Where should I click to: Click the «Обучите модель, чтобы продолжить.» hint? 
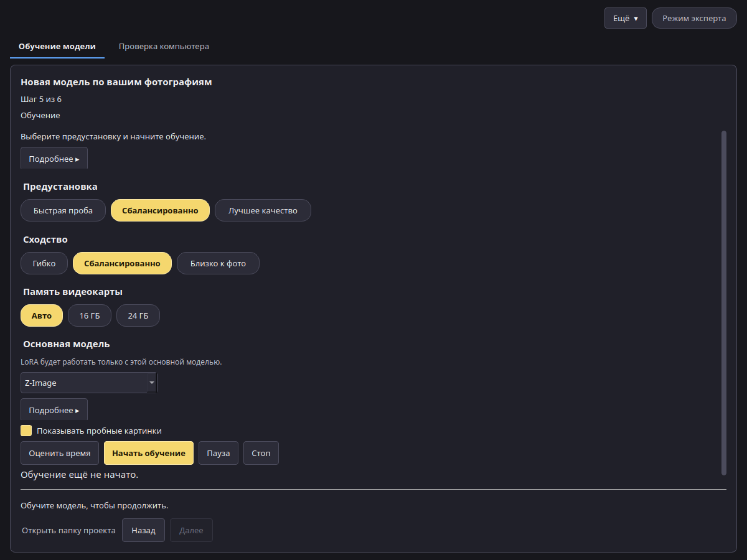click(x=95, y=505)
